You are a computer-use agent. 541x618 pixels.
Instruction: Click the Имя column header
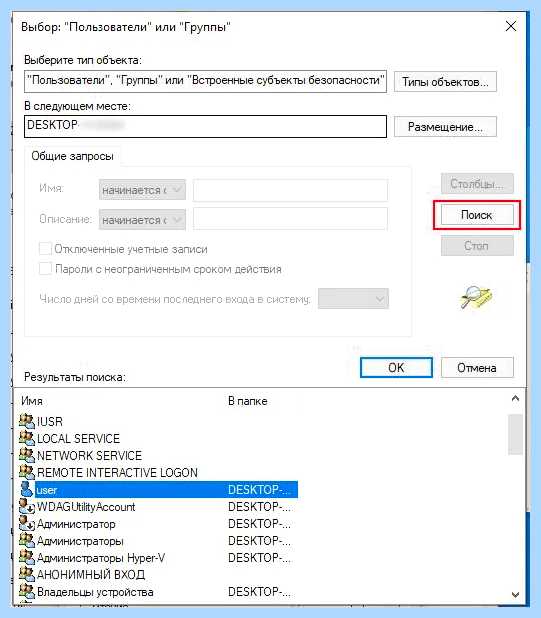[x=32, y=401]
